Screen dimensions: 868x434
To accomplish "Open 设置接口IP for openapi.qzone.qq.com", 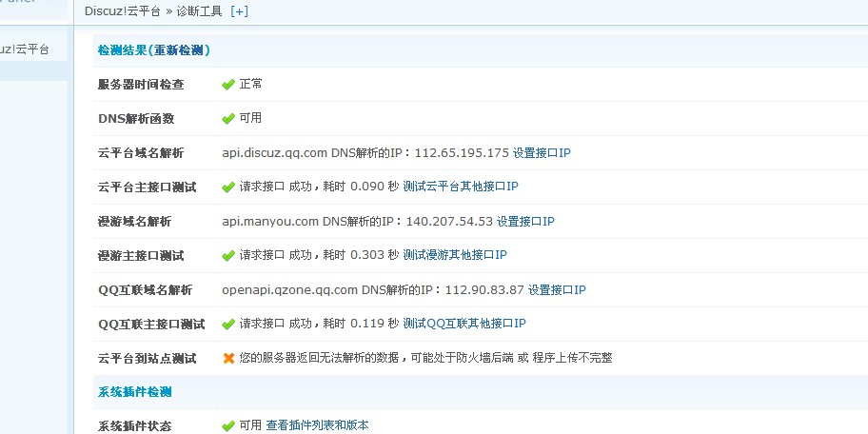I will pos(557,290).
